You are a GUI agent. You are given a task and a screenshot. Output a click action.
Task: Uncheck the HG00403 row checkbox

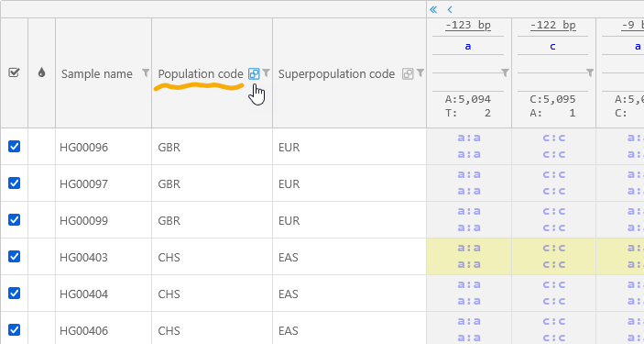point(15,256)
